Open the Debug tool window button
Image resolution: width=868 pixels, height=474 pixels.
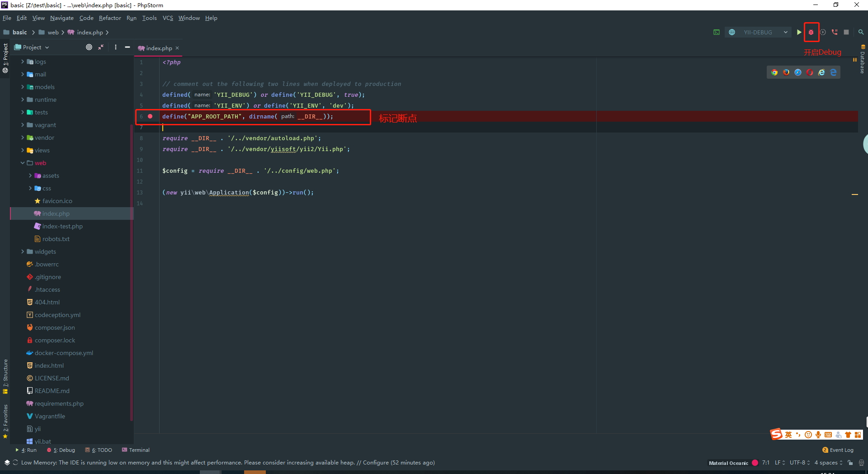pyautogui.click(x=61, y=450)
